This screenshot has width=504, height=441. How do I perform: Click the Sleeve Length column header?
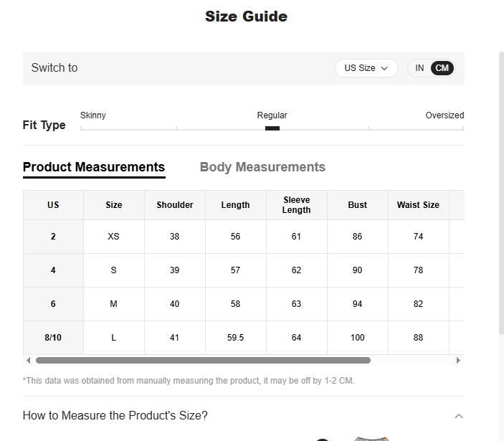point(296,205)
